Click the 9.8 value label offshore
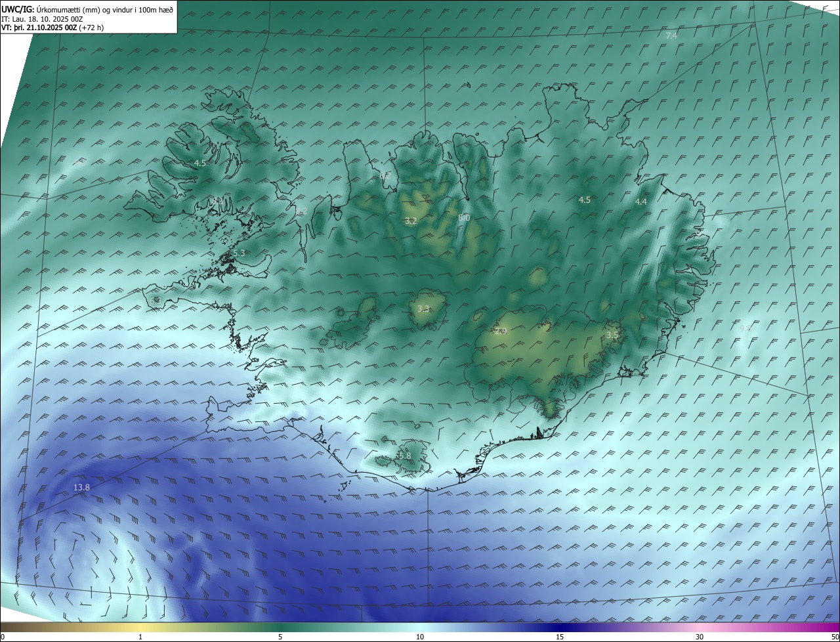 click(745, 328)
